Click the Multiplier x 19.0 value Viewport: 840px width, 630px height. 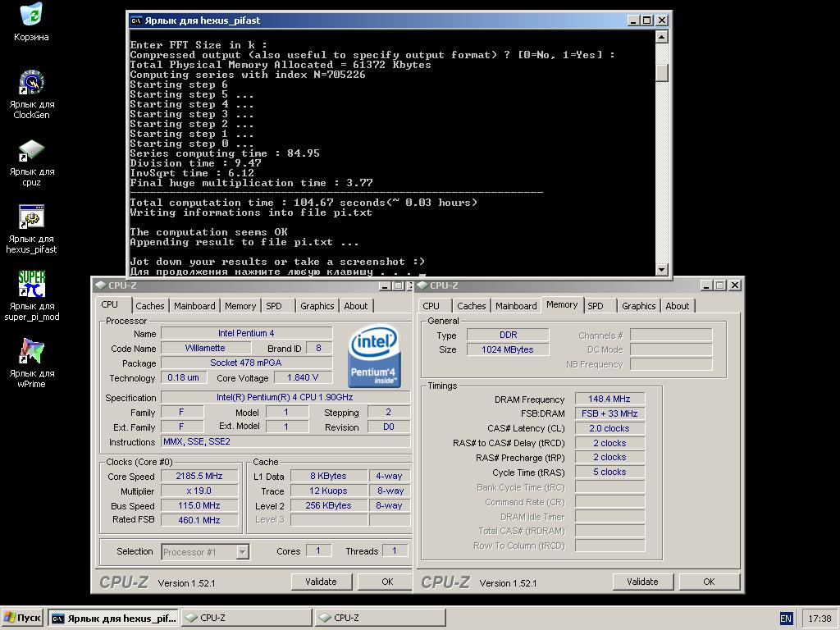(199, 491)
